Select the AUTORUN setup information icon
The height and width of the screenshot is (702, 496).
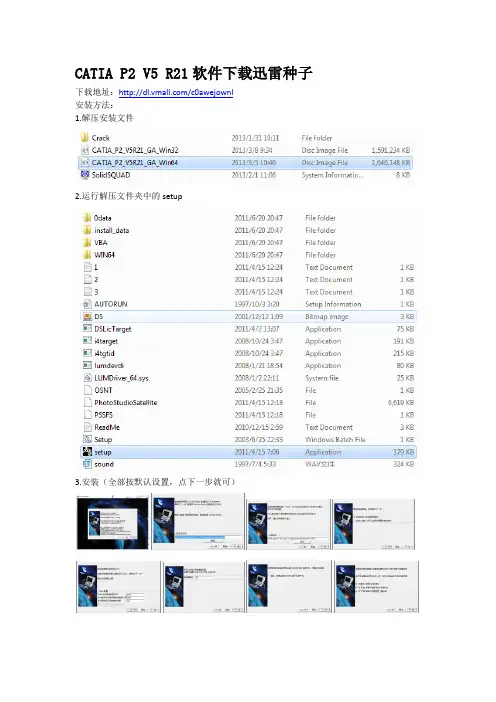pos(87,304)
